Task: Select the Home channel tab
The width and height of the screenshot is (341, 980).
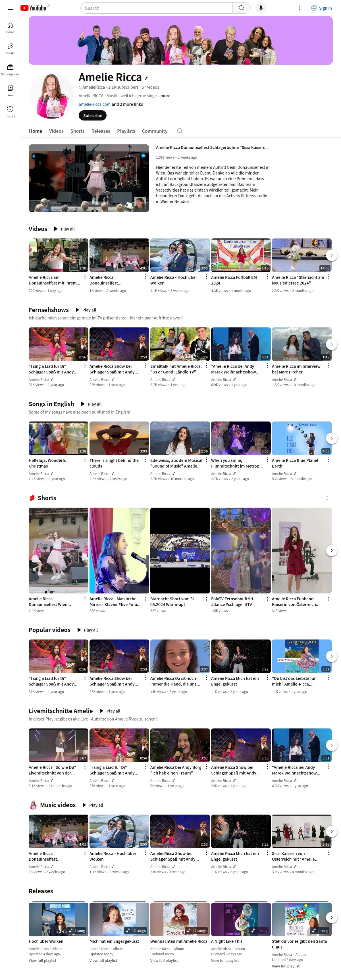Action: coord(35,131)
